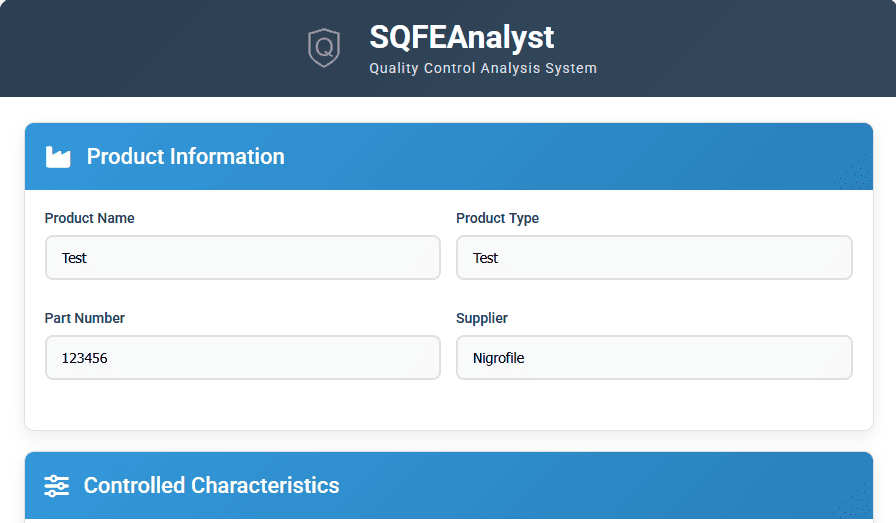Click the factory icon beside Product Information
This screenshot has width=896, height=523.
[58, 157]
